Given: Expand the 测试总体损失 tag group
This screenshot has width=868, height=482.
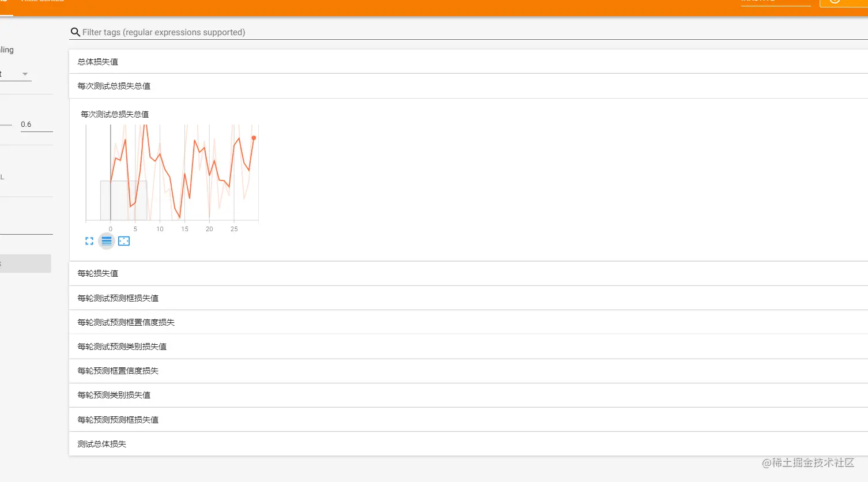Looking at the screenshot, I should coord(469,444).
